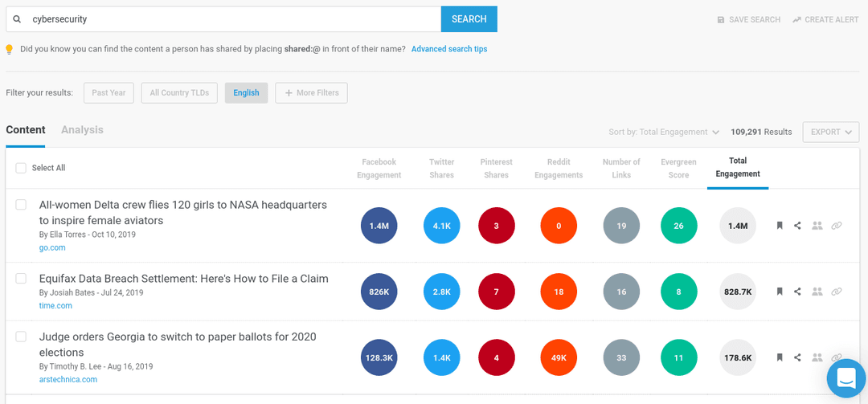Click the 109,291 Results count

pos(761,132)
